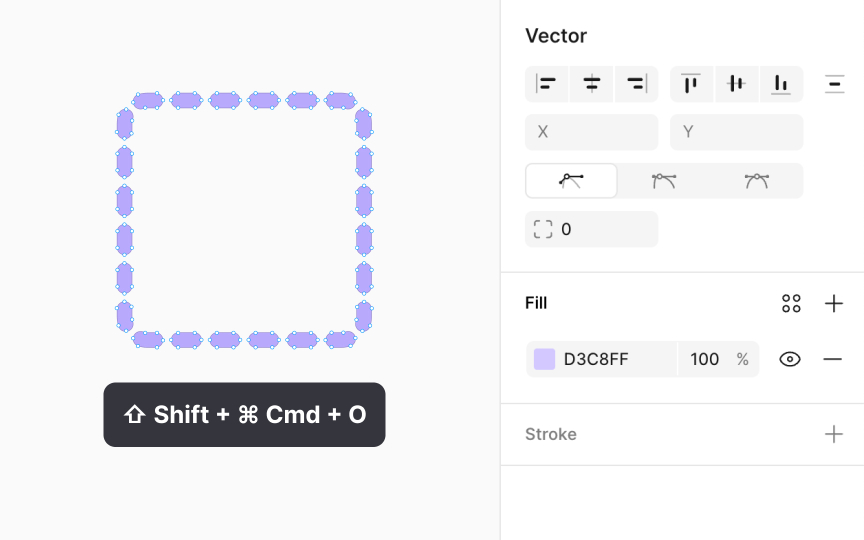This screenshot has width=864, height=540.
Task: Add a stroke with plus icon
Action: (834, 434)
